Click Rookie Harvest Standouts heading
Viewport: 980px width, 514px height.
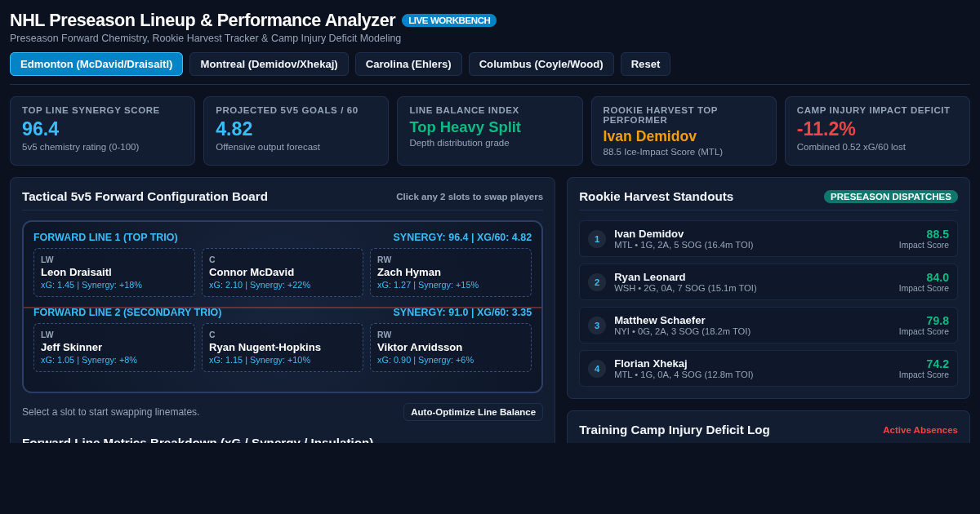pos(657,197)
